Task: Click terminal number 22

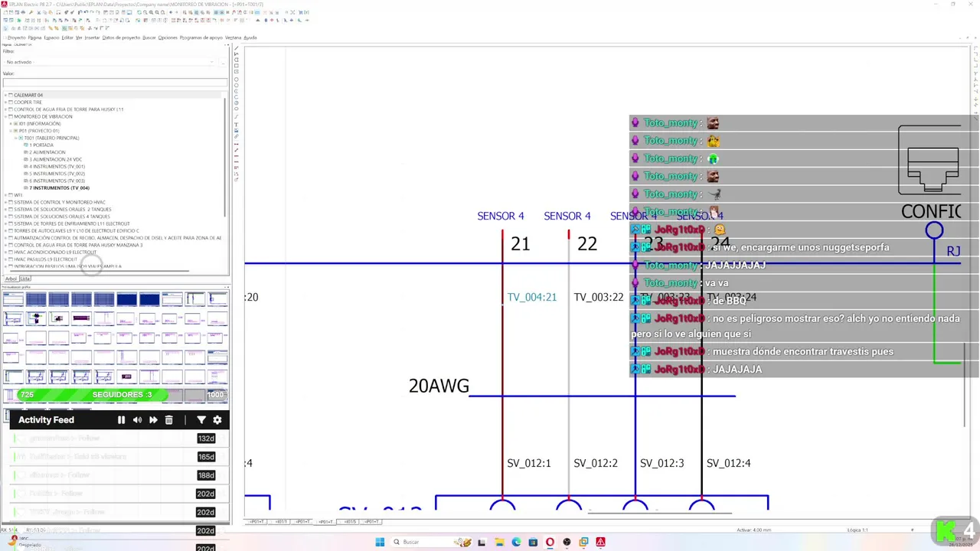Action: pyautogui.click(x=587, y=244)
